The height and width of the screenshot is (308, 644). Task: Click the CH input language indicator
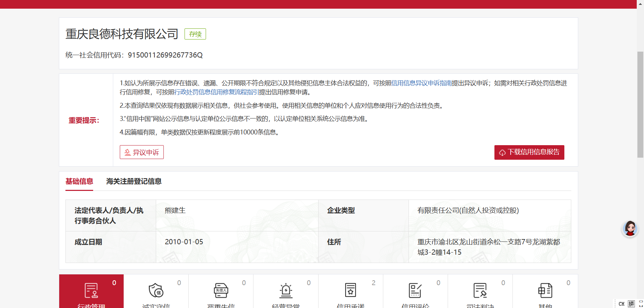point(621,304)
